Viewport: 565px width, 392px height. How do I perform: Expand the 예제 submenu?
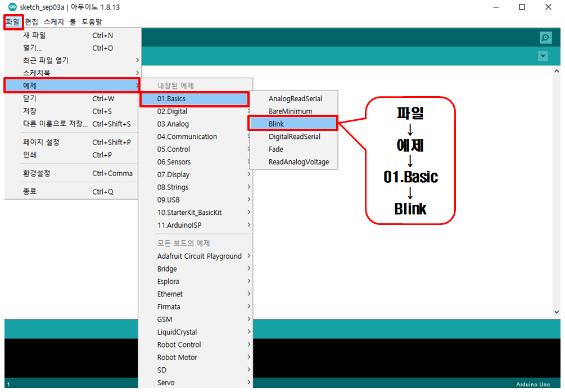(x=72, y=85)
